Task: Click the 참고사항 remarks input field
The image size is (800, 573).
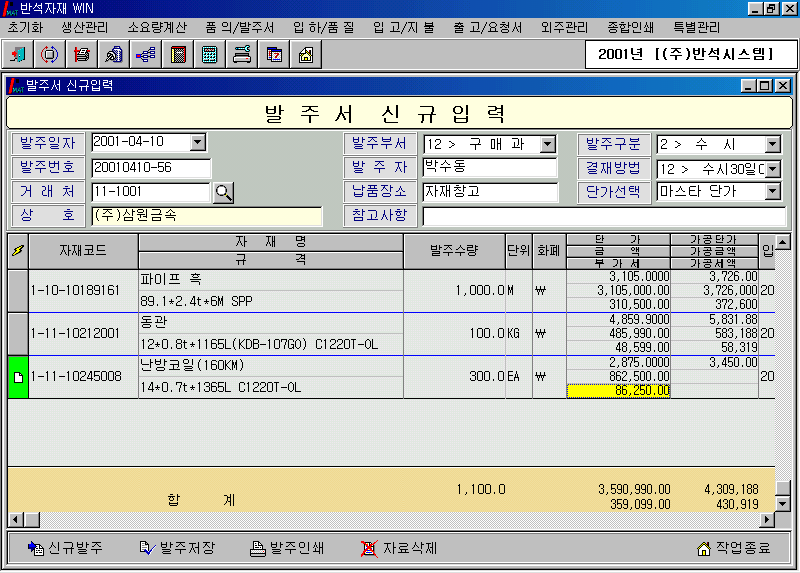Action: 603,215
